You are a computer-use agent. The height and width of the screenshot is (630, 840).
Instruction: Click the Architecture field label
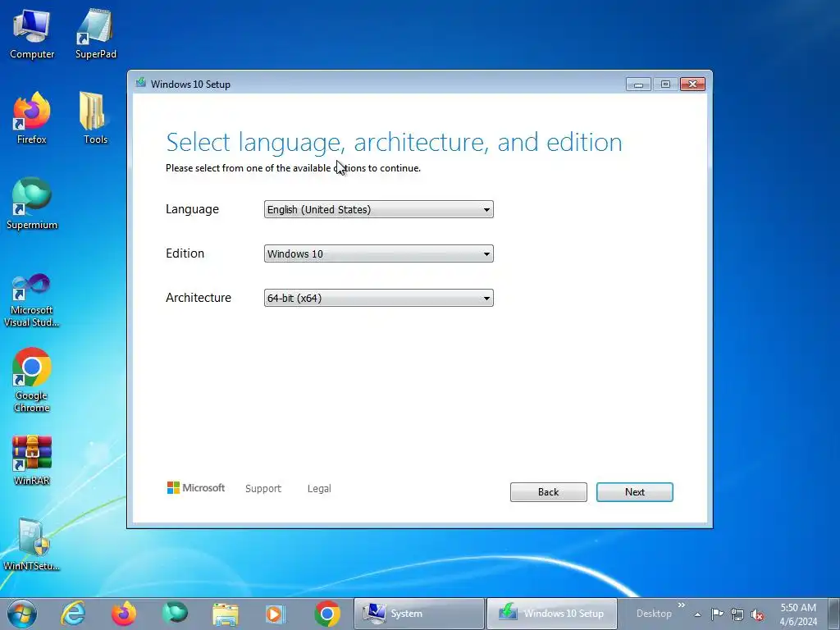coord(199,298)
